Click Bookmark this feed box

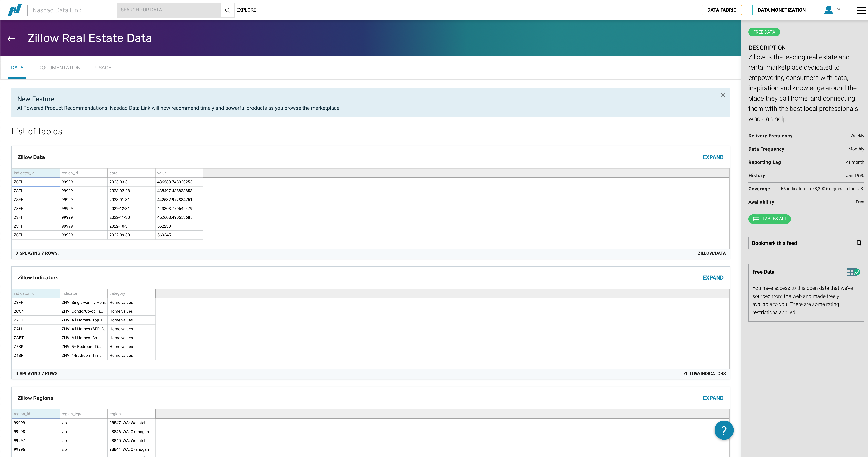(x=806, y=243)
